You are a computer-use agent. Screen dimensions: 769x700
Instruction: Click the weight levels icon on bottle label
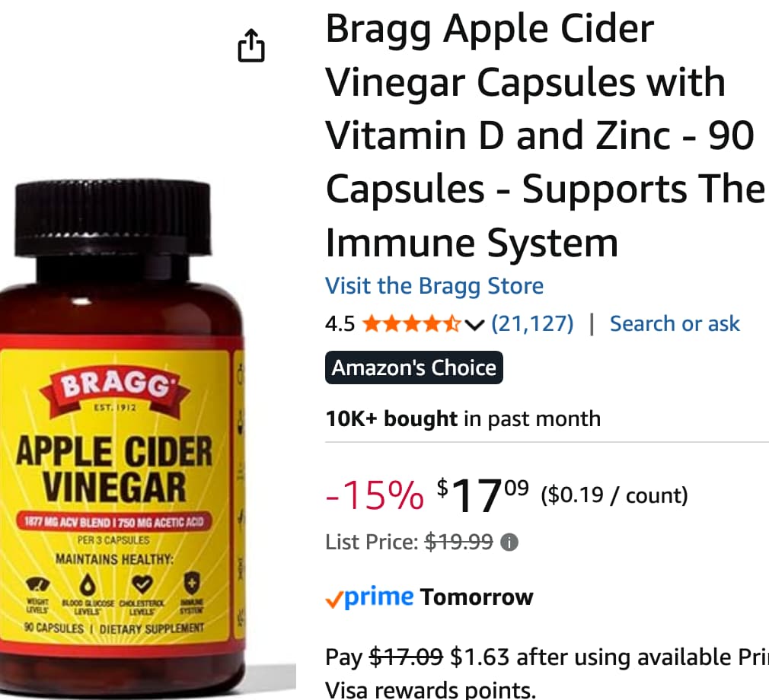(38, 584)
